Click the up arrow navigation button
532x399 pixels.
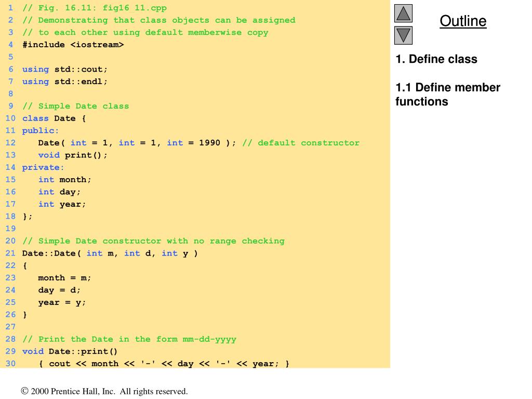403,13
